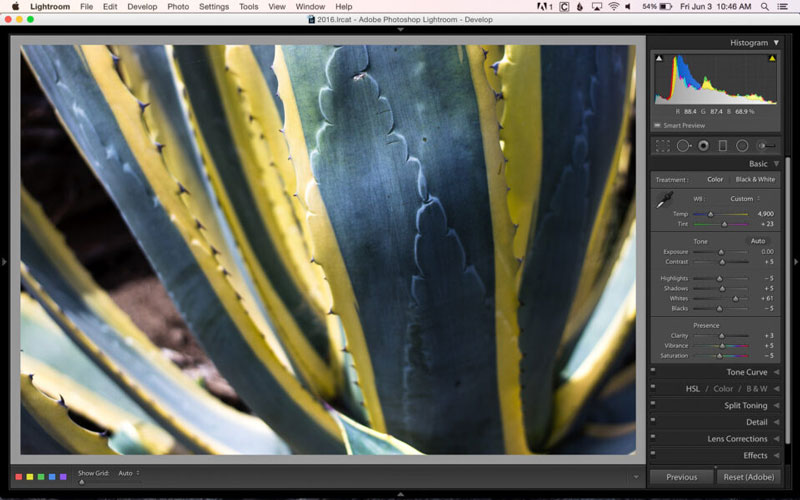Open the Photo menu in menu bar
Image resolution: width=800 pixels, height=500 pixels.
pos(178,7)
